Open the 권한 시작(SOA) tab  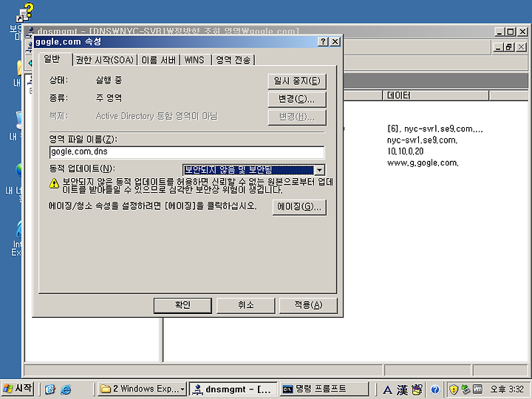[104, 60]
